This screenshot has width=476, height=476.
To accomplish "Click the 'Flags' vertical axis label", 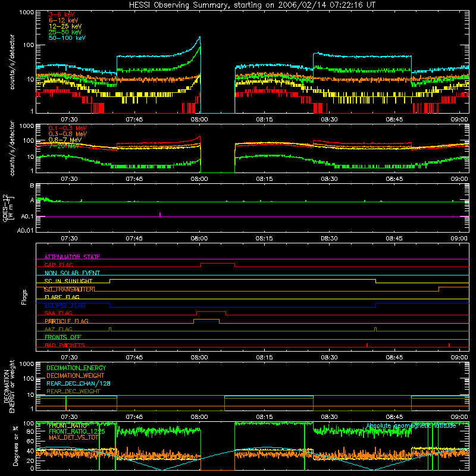I will (24, 297).
